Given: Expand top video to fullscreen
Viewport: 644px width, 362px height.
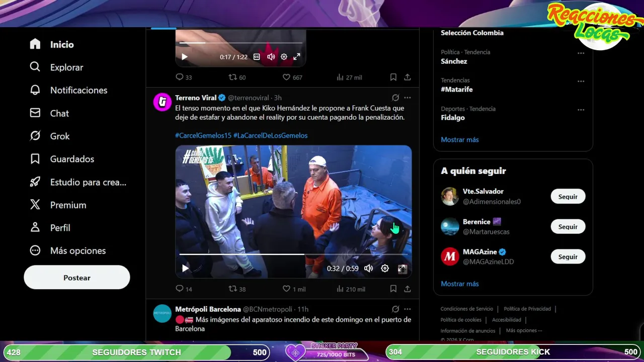Looking at the screenshot, I should coord(297,57).
